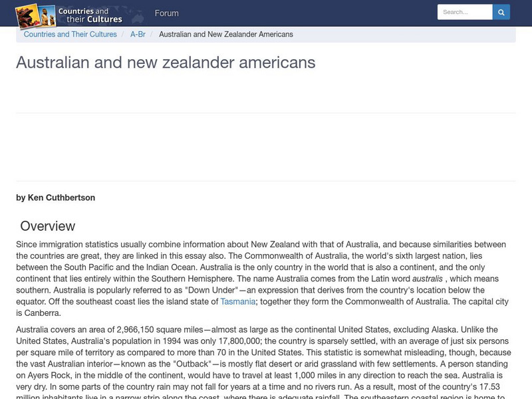
Task: Click the byline by Ken Cuthbertson
Action: click(55, 198)
